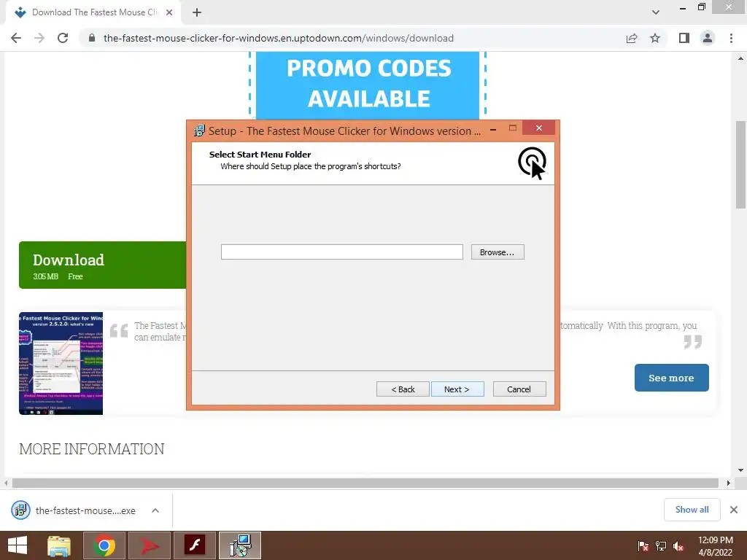Click Show all downloads

pos(692,510)
